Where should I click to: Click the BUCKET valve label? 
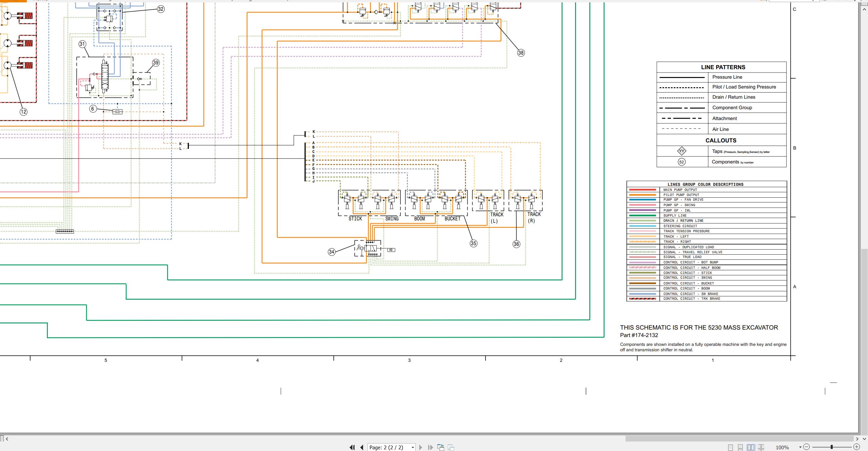(x=453, y=219)
